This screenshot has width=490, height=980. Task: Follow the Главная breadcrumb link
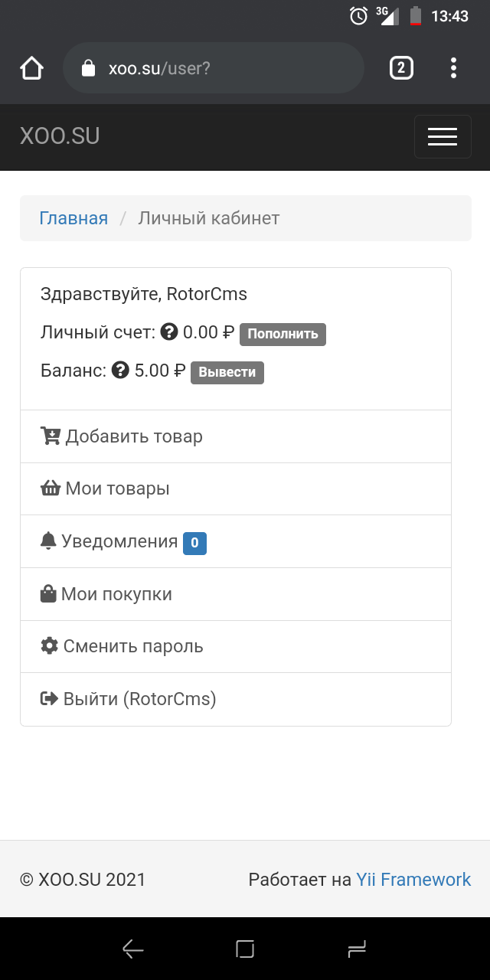coord(73,218)
